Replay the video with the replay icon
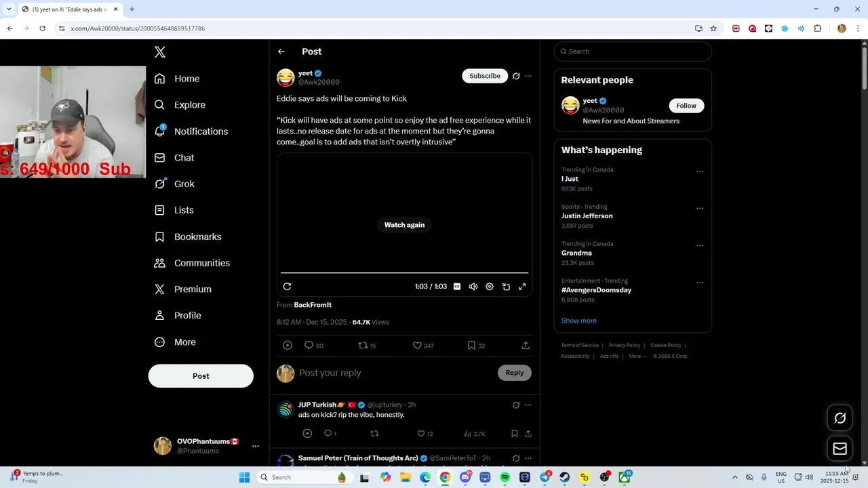The width and height of the screenshot is (868, 488). point(287,287)
